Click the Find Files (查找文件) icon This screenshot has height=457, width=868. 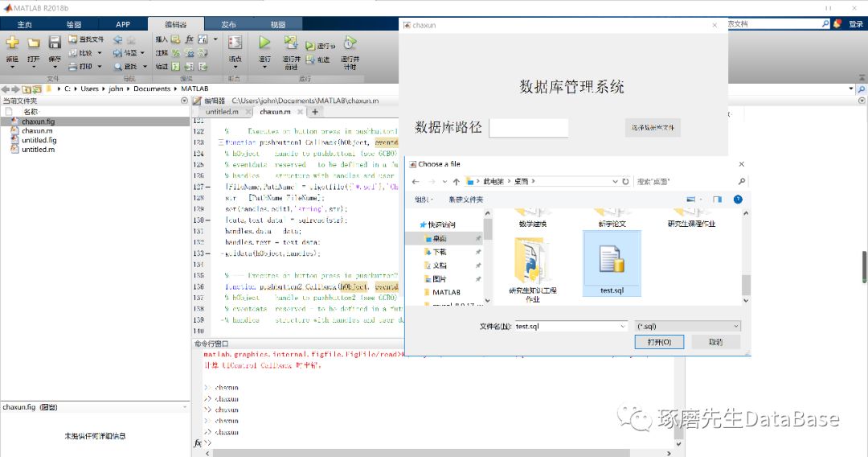pyautogui.click(x=73, y=39)
